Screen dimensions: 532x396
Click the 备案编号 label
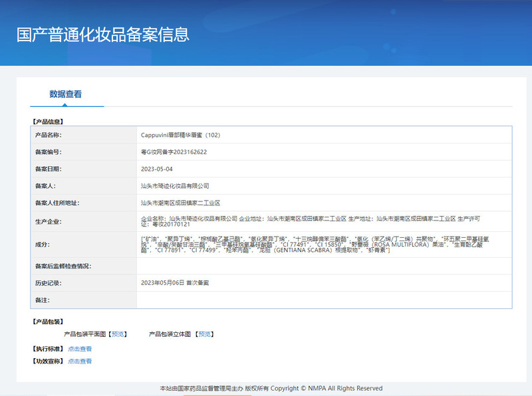(48, 152)
